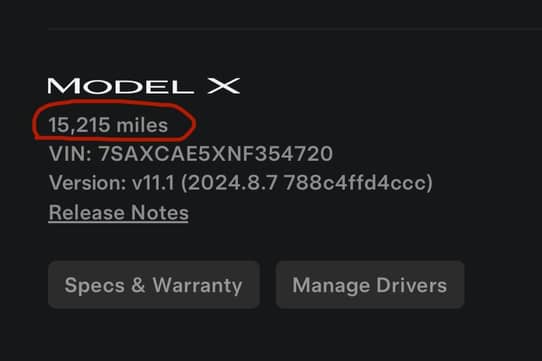
Task: Click the word "Drivers" in the button
Action: click(x=412, y=285)
